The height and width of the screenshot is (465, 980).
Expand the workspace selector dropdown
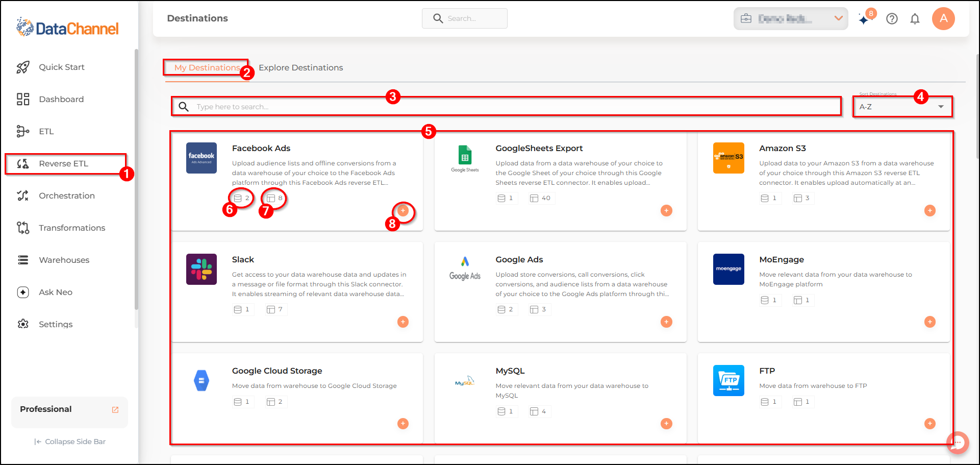(x=791, y=18)
